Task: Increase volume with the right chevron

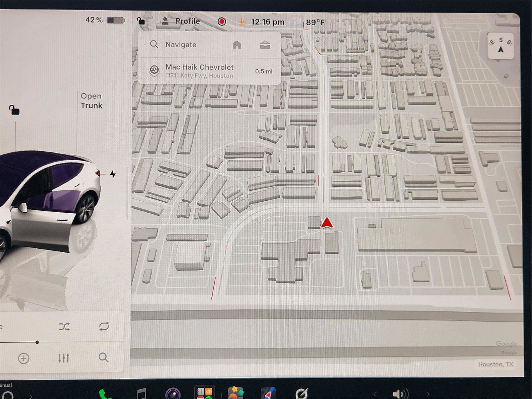Action: (x=428, y=395)
